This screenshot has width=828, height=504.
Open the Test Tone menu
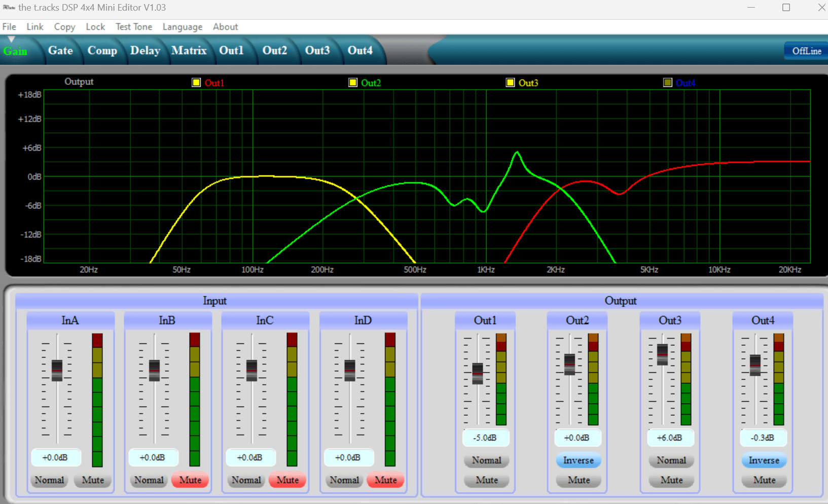pyautogui.click(x=134, y=27)
